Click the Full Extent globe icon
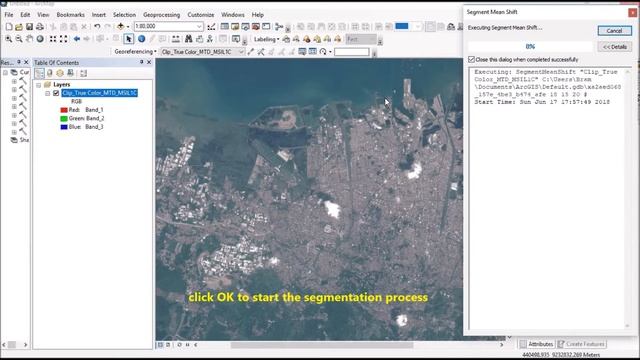This screenshot has width=640, height=360. coord(40,39)
